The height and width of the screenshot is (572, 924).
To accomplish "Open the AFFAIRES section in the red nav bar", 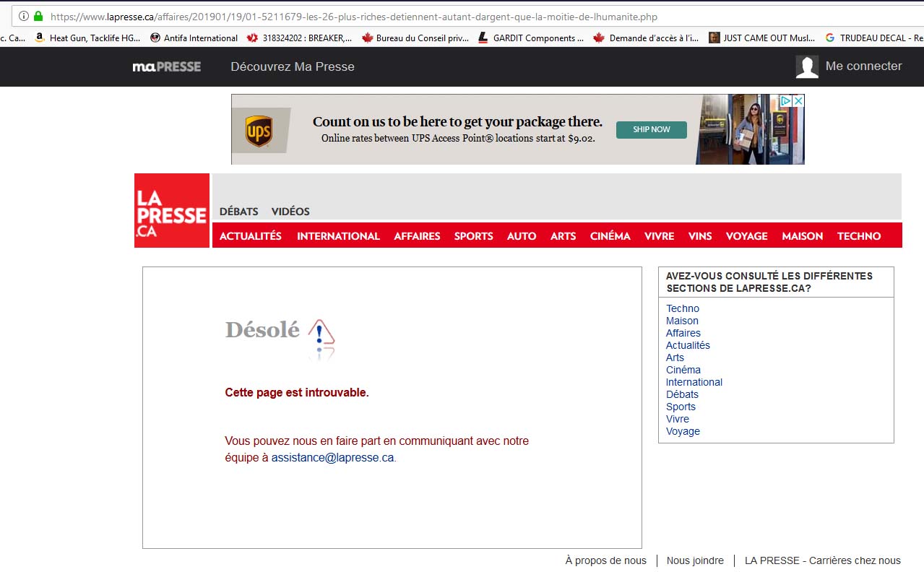I will (x=417, y=236).
